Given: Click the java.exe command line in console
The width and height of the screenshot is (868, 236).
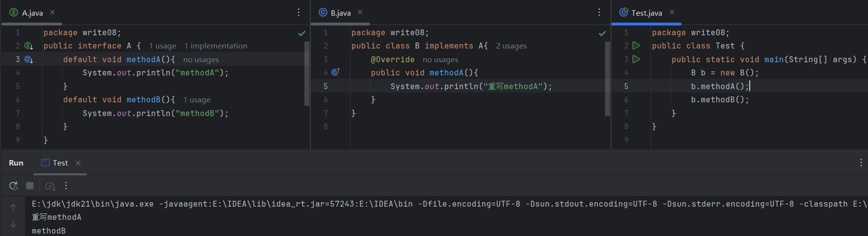Looking at the screenshot, I should coord(449,204).
